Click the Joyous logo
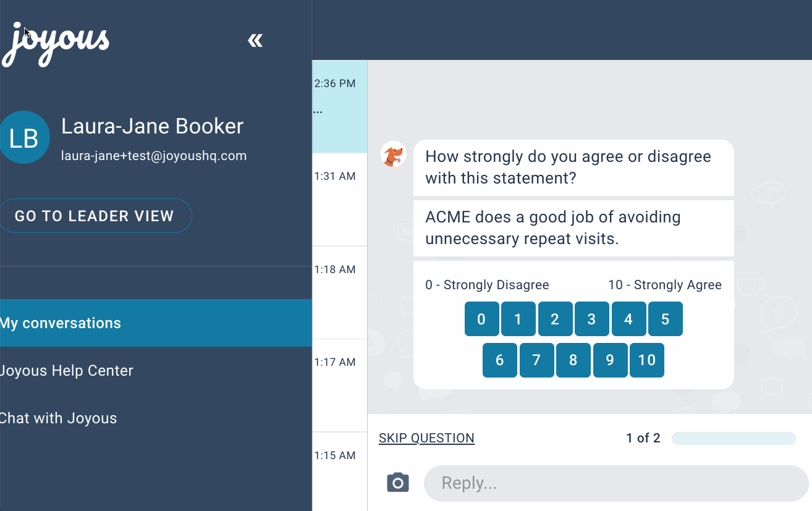812x511 pixels. pos(55,44)
